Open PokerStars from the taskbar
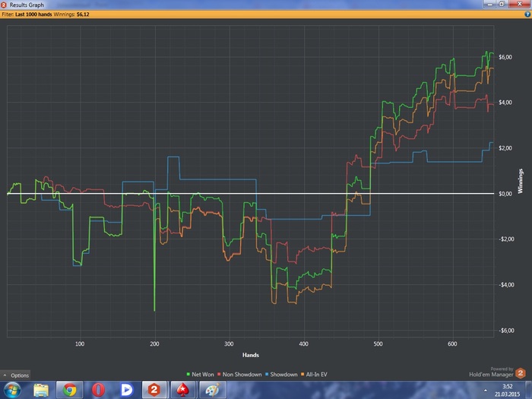This screenshot has width=532, height=399. (184, 390)
